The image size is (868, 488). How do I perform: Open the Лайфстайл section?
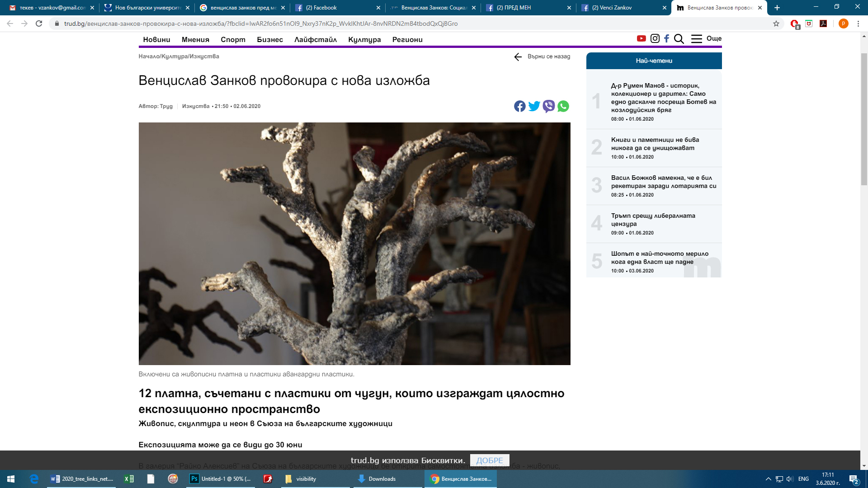pos(316,40)
